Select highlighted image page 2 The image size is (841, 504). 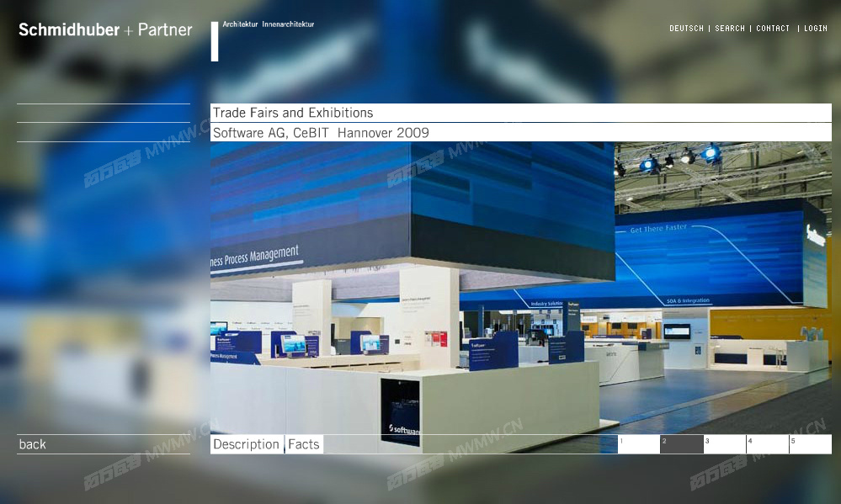pos(682,444)
